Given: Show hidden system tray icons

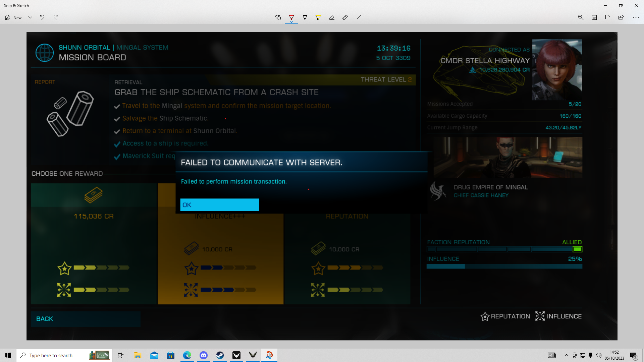Looking at the screenshot, I should pos(567,355).
